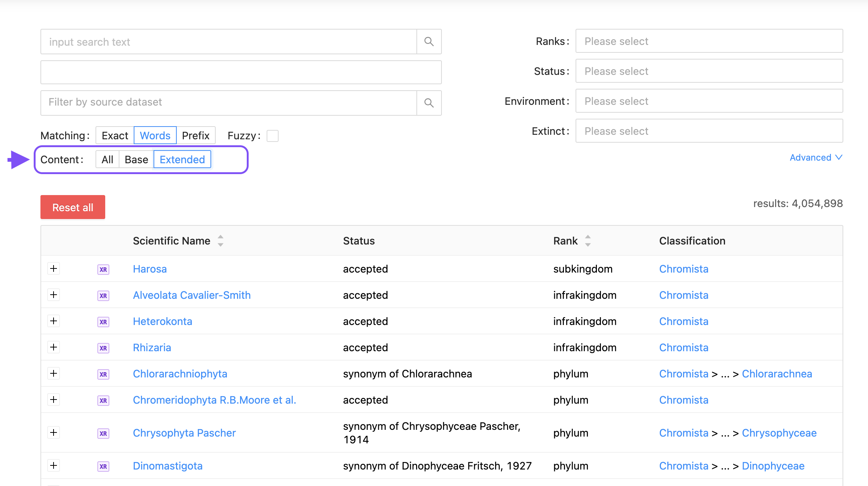Image resolution: width=868 pixels, height=486 pixels.
Task: Open the Heterokonta taxon link
Action: tap(162, 321)
